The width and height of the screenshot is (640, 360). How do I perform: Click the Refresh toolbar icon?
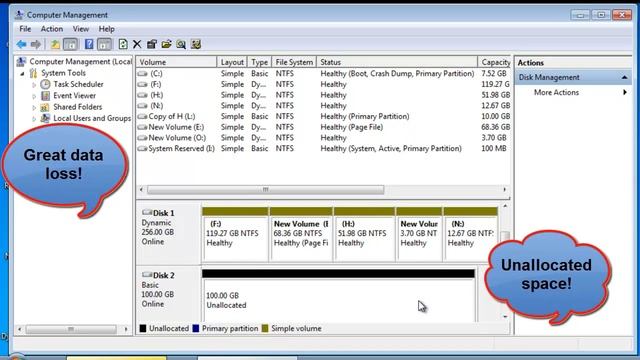coord(123,44)
